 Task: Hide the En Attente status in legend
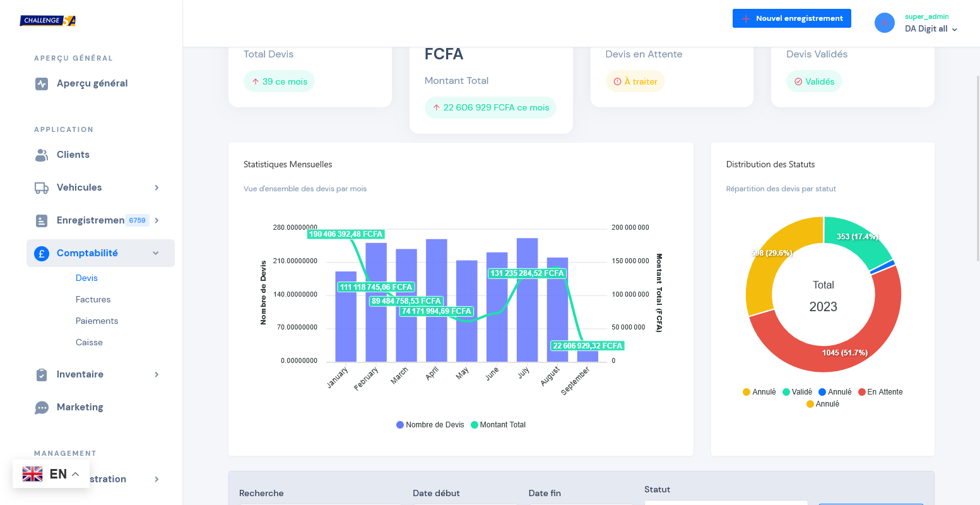point(880,392)
